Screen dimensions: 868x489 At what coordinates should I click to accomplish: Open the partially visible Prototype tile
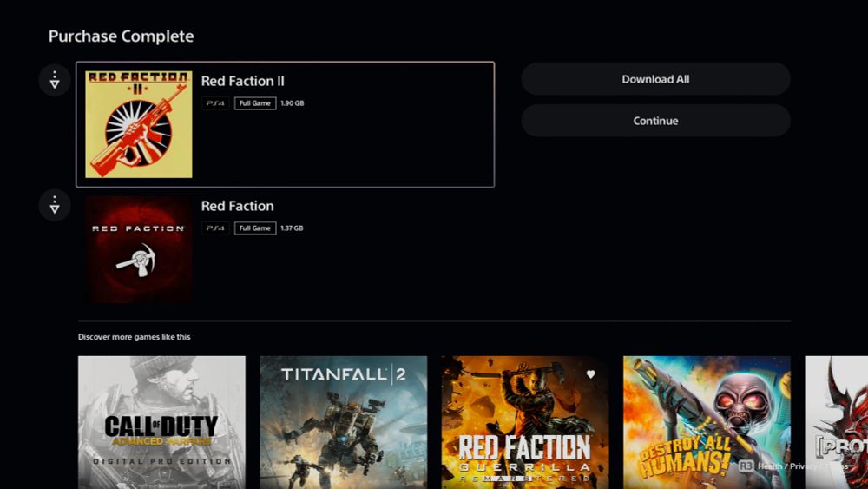pyautogui.click(x=837, y=422)
